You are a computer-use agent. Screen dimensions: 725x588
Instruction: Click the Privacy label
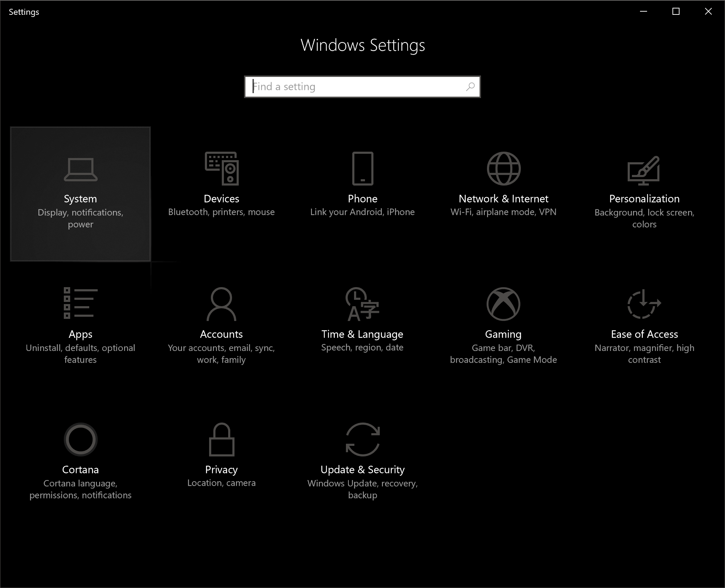[x=221, y=469]
